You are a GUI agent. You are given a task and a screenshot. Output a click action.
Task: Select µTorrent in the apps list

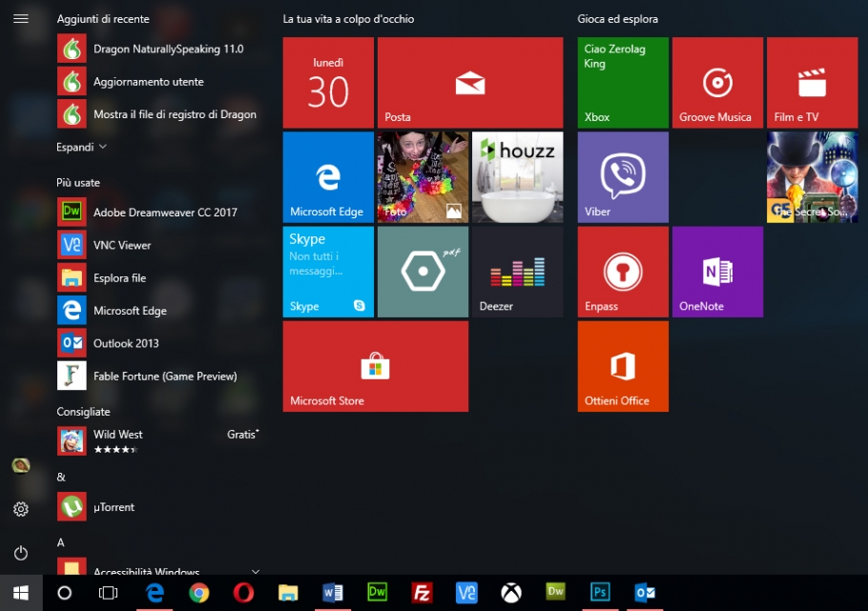[114, 507]
